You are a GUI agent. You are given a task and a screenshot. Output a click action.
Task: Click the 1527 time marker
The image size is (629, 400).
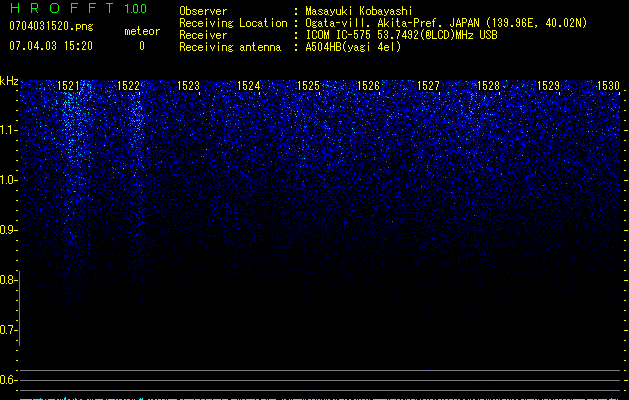[x=428, y=86]
